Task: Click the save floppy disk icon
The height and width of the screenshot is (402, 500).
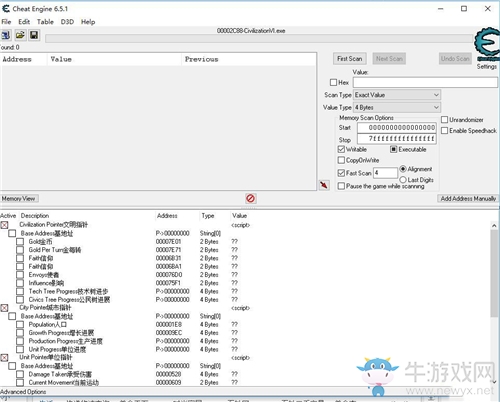Action: tap(34, 35)
